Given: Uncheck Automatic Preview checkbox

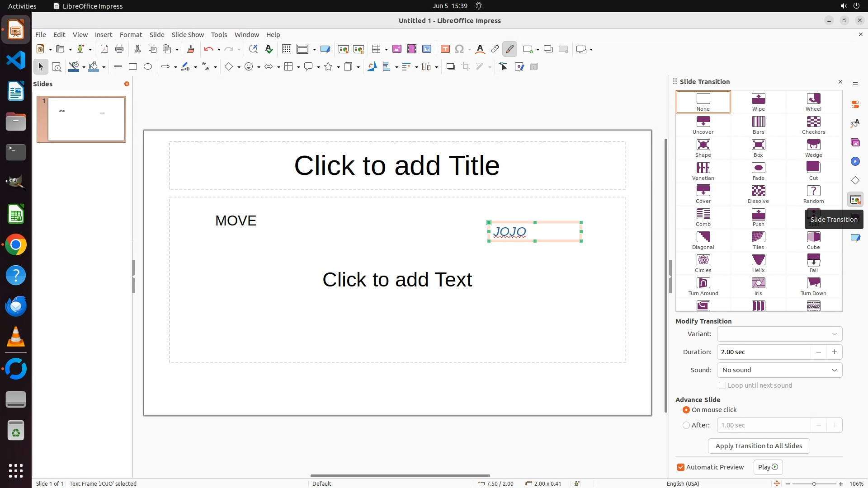Looking at the screenshot, I should 681,467.
